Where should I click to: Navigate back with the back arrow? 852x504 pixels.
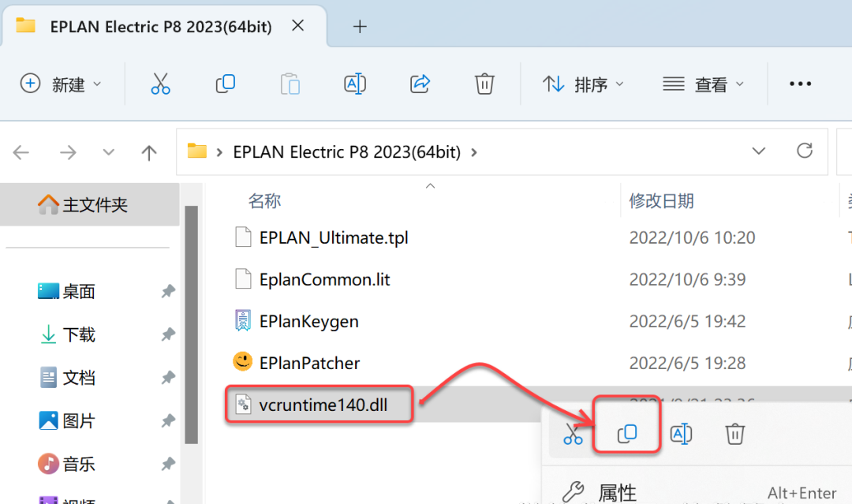[x=21, y=151]
